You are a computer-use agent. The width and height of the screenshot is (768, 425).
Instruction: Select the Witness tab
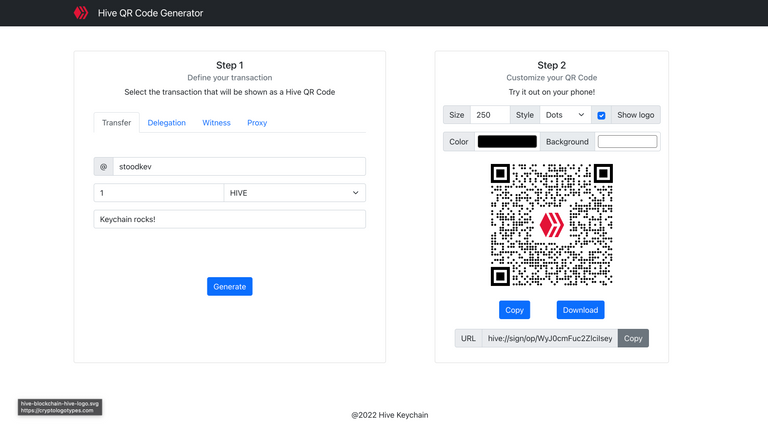coord(216,122)
